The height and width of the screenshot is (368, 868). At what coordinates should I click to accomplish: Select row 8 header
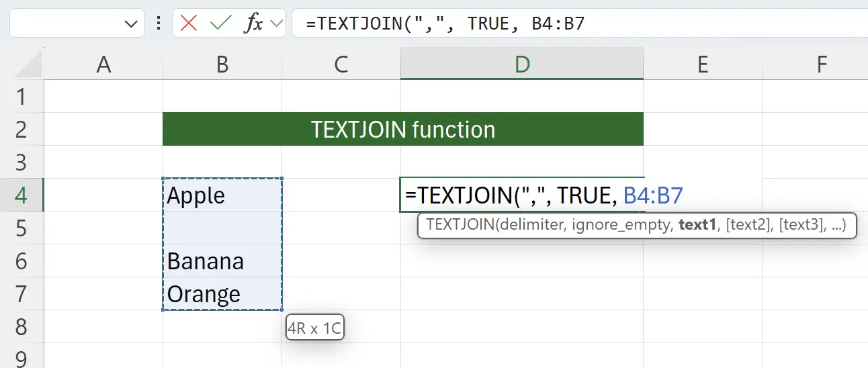pos(21,326)
